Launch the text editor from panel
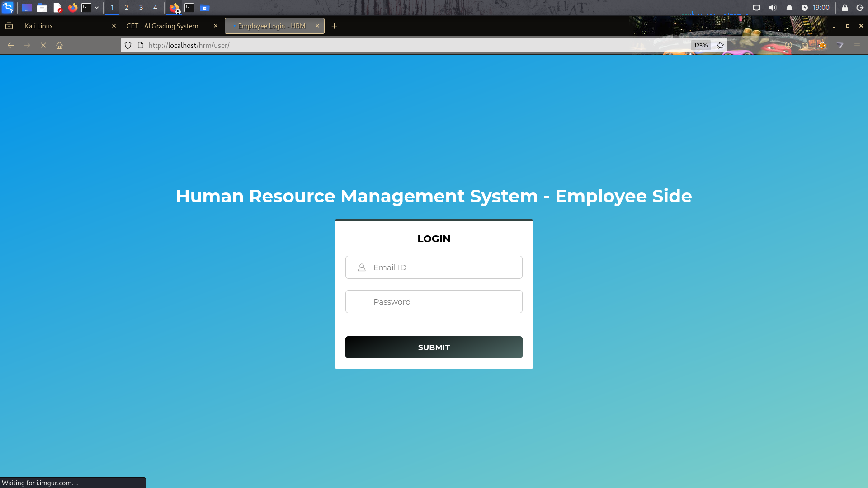The width and height of the screenshot is (868, 488). tap(57, 7)
